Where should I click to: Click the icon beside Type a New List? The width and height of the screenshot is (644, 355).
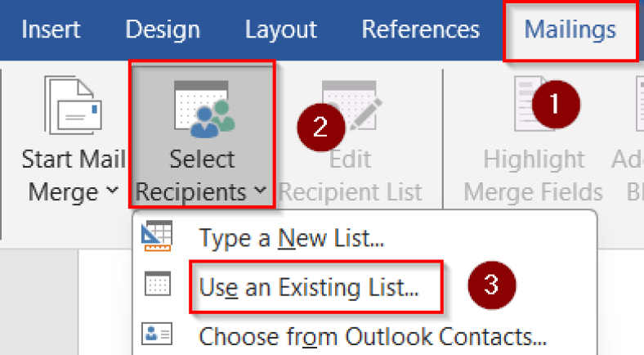[157, 238]
